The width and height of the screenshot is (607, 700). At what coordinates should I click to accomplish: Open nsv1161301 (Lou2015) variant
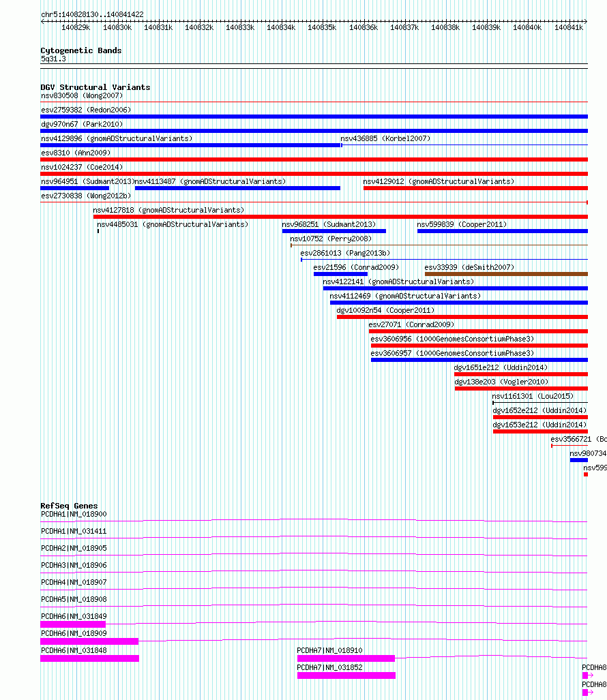click(540, 403)
